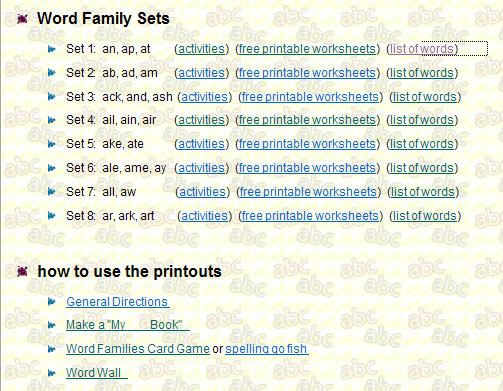
Task: Open activities link for Set 5 ake, ate
Action: tap(202, 144)
